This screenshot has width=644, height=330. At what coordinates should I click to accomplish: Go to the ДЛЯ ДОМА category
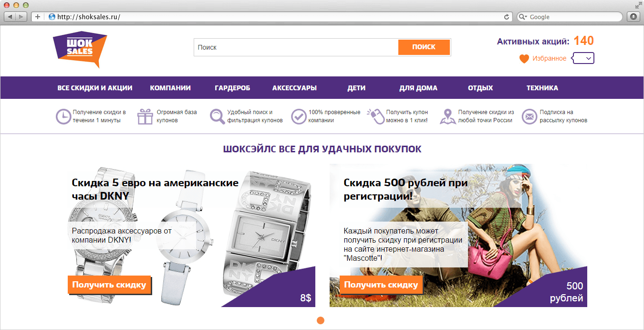point(418,88)
